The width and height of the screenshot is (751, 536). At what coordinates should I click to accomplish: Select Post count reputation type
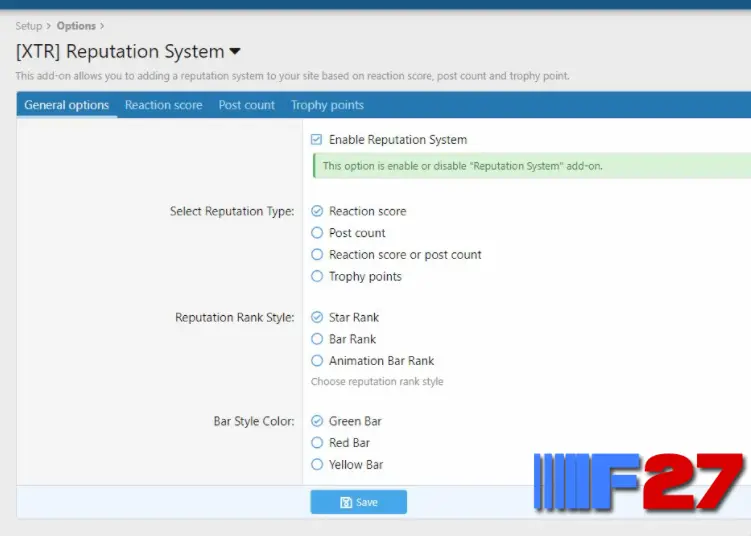coord(317,233)
